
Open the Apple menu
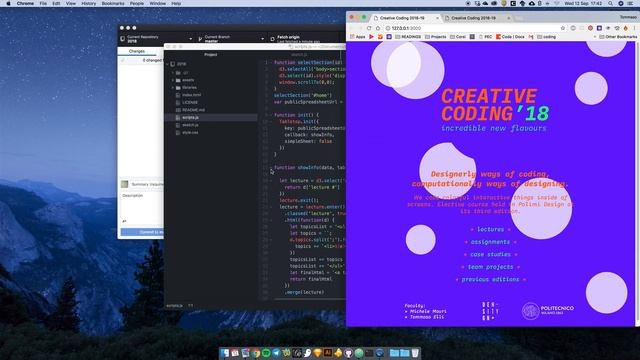pos(8,3)
